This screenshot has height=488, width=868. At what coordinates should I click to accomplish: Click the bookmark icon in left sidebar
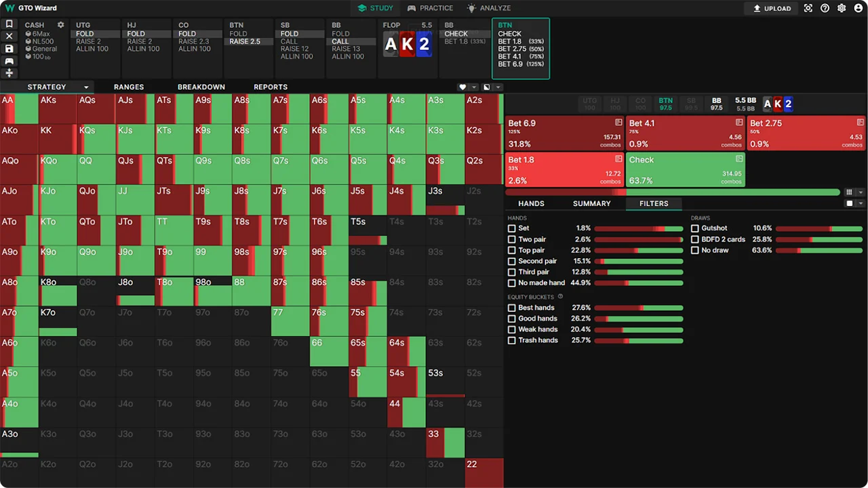[x=9, y=24]
